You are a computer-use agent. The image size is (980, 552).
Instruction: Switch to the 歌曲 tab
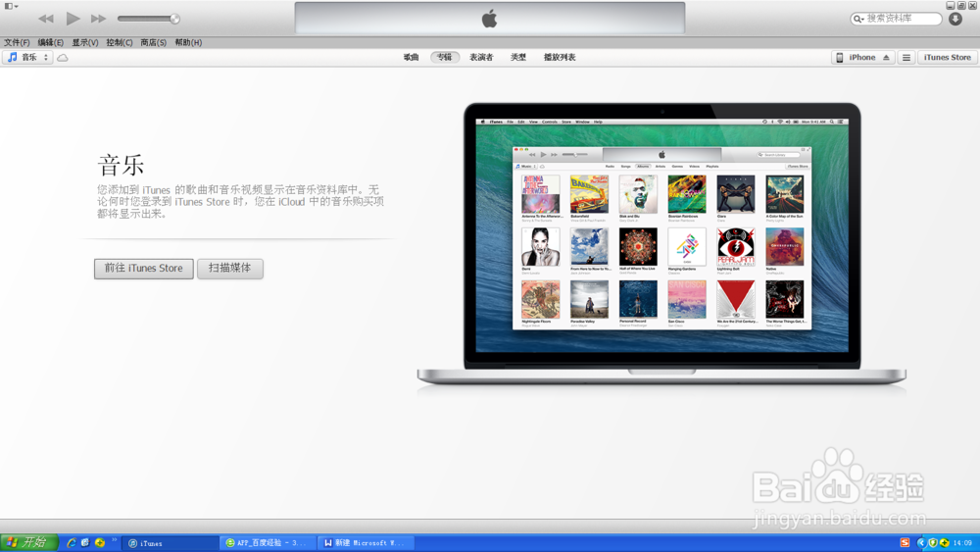(x=411, y=57)
